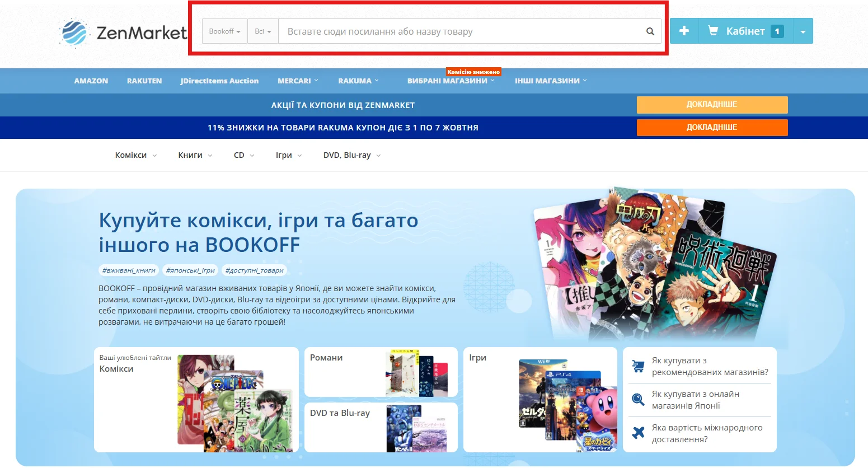Expand the RAKUMA menu
This screenshot has width=868, height=468.
(358, 81)
